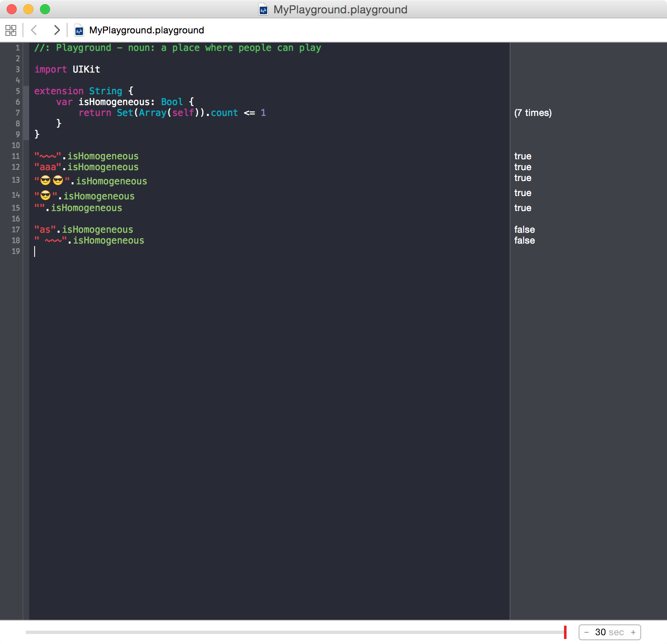Close the playground window
The height and width of the screenshot is (644, 667).
click(12, 9)
